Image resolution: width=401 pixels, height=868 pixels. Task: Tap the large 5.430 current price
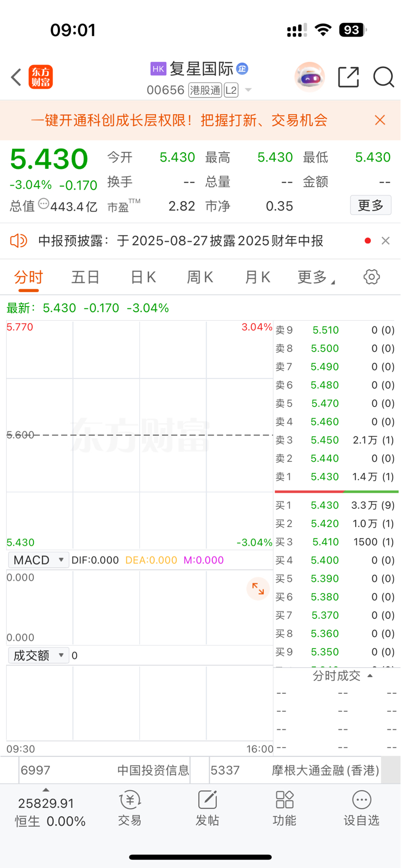click(x=49, y=159)
